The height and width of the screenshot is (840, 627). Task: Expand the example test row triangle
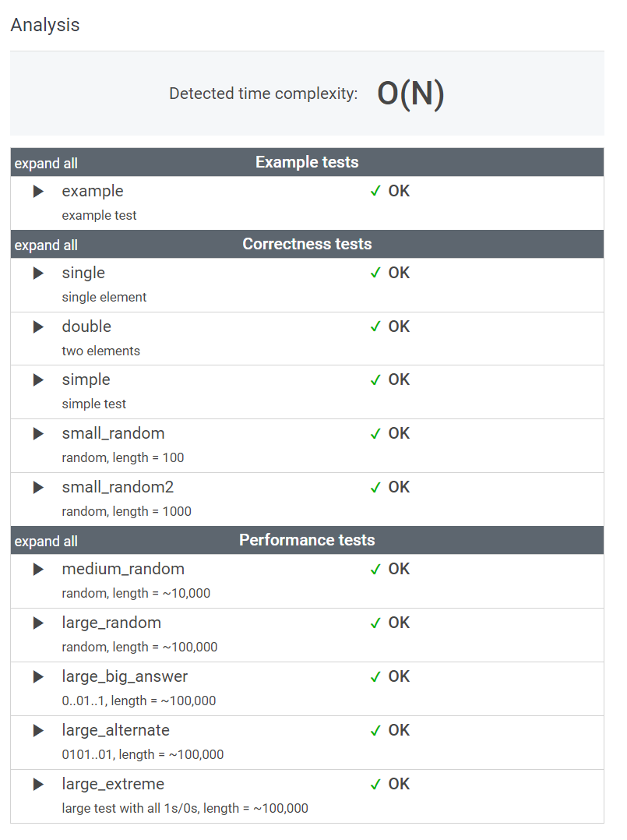(38, 192)
